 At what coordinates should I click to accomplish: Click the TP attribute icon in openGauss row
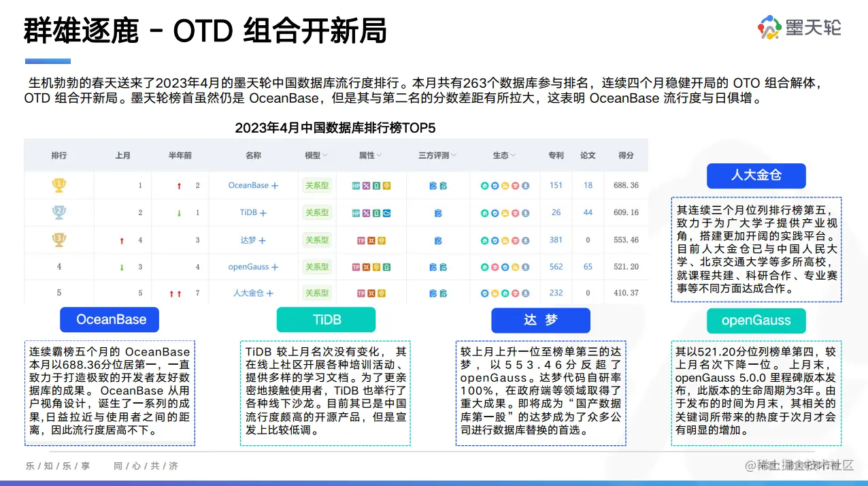[x=356, y=267]
